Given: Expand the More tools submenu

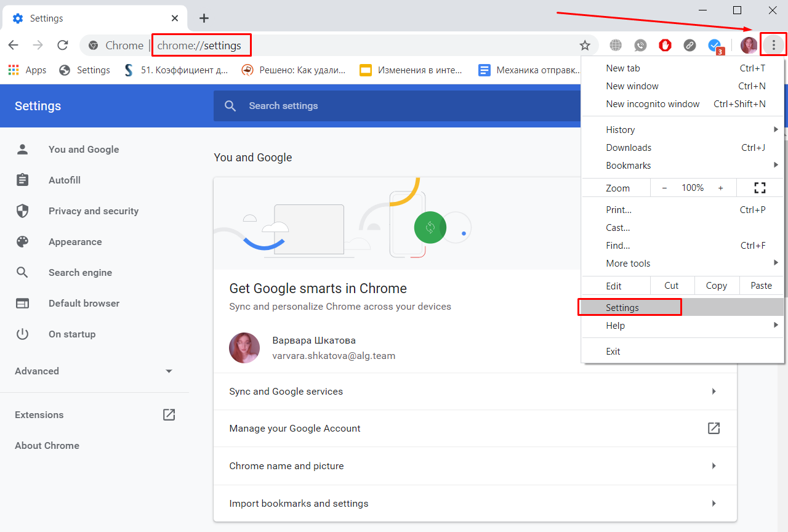Looking at the screenshot, I should click(683, 264).
